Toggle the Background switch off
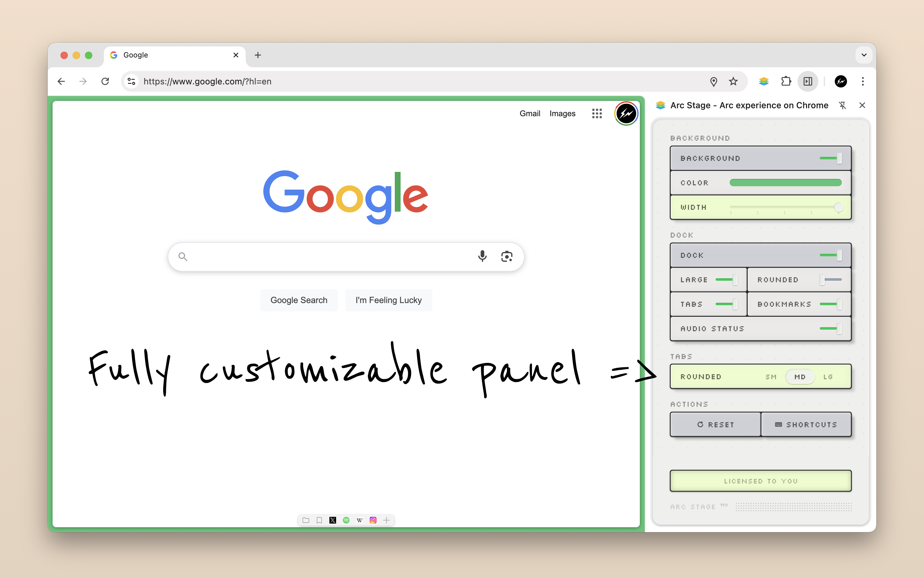 [x=831, y=158]
